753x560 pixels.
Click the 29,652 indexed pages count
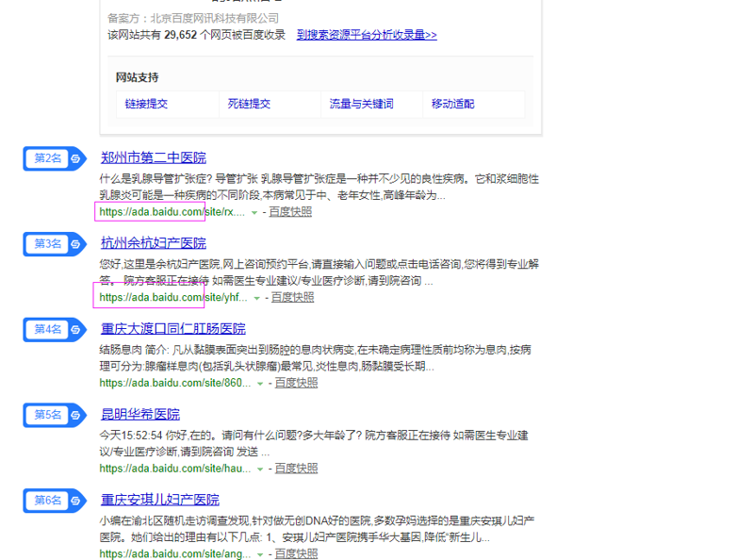181,35
